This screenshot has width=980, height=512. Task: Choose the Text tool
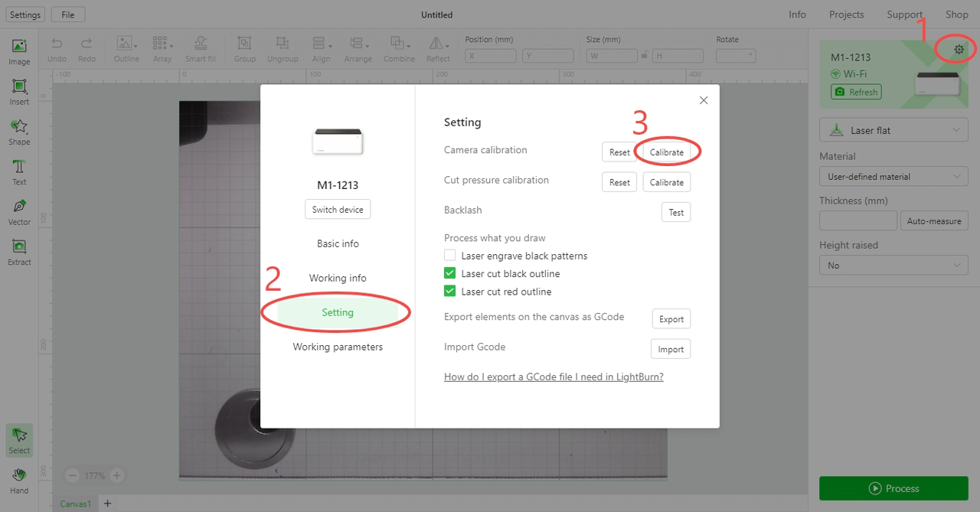(x=19, y=171)
